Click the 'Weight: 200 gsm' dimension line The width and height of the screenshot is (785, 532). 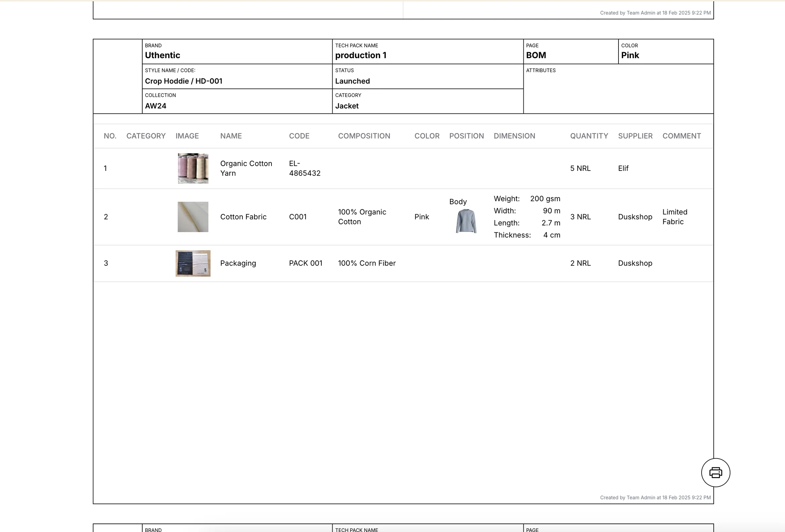tap(527, 198)
